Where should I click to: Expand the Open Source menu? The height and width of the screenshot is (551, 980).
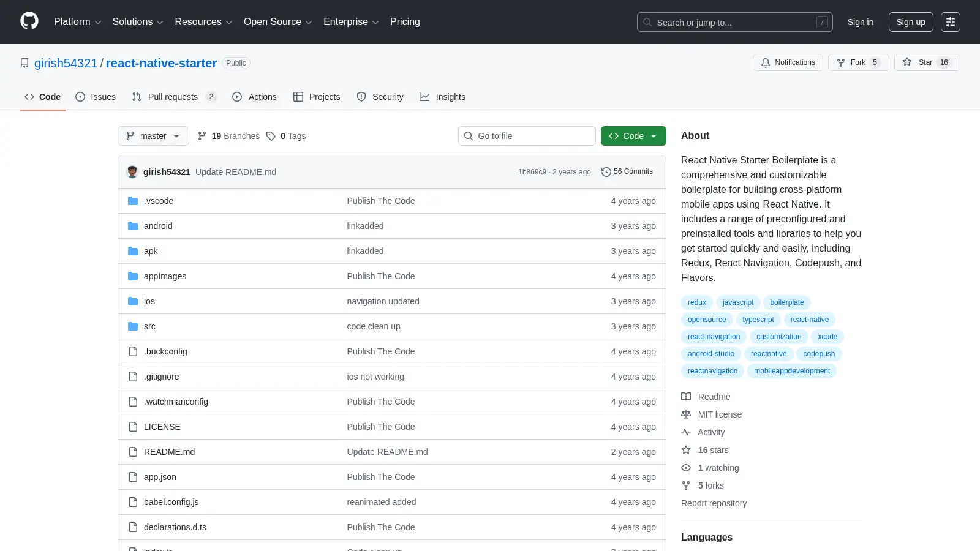(277, 22)
